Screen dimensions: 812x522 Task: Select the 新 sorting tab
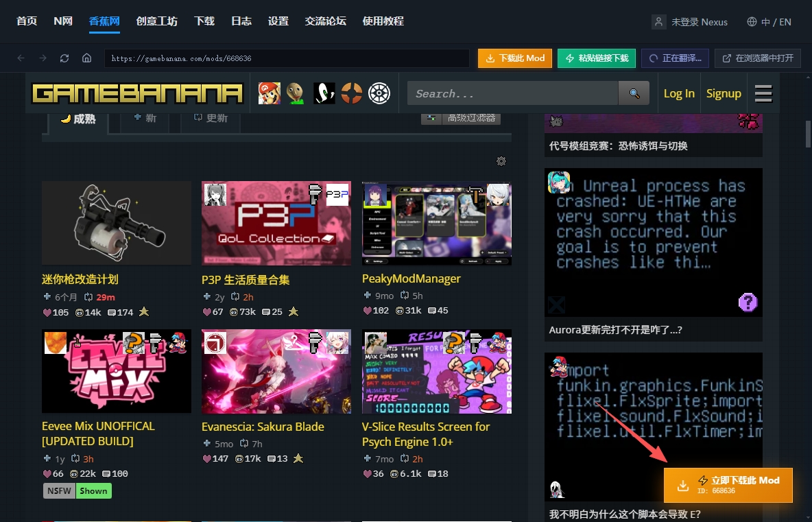[x=145, y=118]
